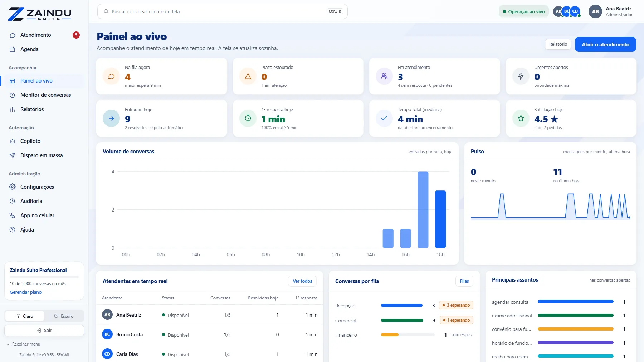
Task: Click the Configurações gear icon
Action: click(12, 187)
